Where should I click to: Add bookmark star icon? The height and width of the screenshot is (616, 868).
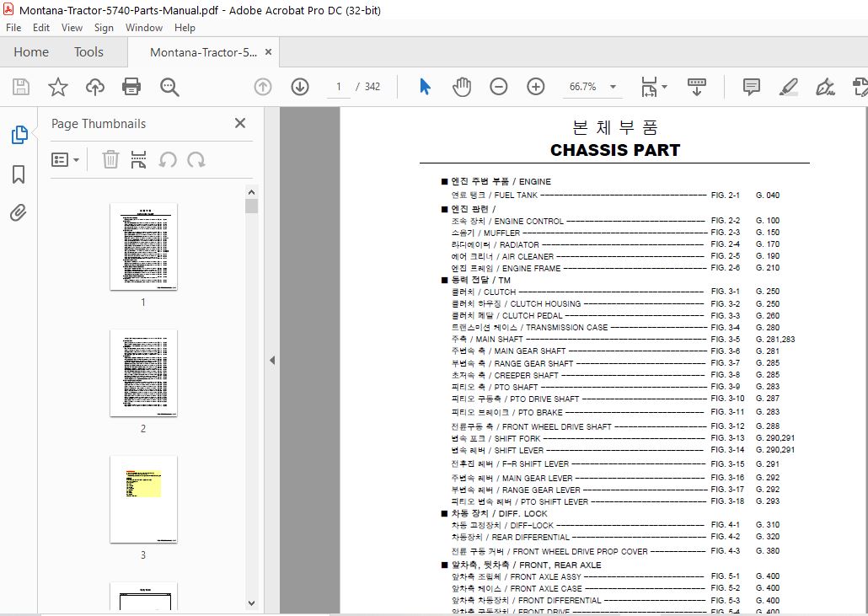click(57, 87)
